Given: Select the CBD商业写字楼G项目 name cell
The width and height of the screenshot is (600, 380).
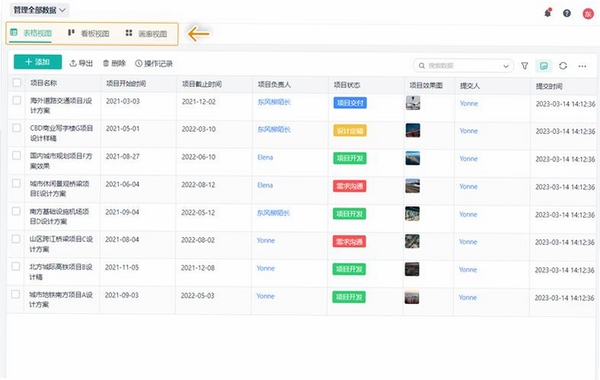Looking at the screenshot, I should [x=61, y=133].
